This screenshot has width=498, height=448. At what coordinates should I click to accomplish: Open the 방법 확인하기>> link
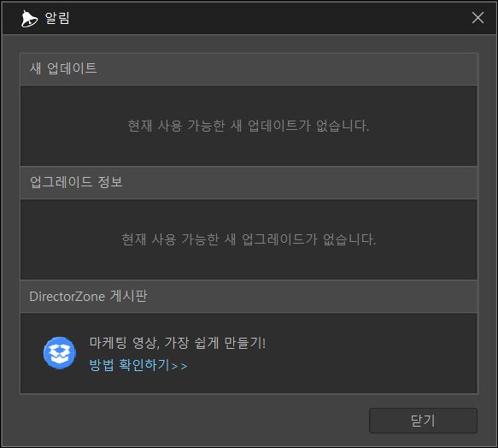pyautogui.click(x=138, y=365)
